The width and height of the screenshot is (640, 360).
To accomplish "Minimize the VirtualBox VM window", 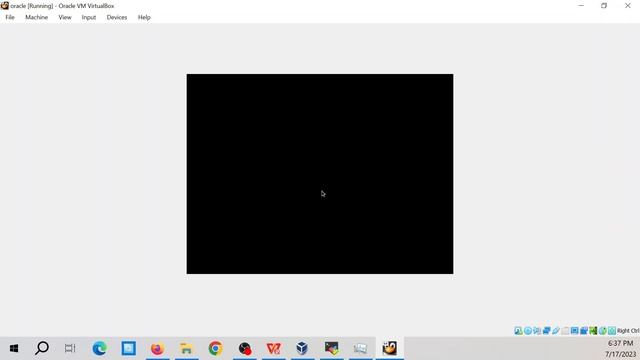I will click(581, 6).
